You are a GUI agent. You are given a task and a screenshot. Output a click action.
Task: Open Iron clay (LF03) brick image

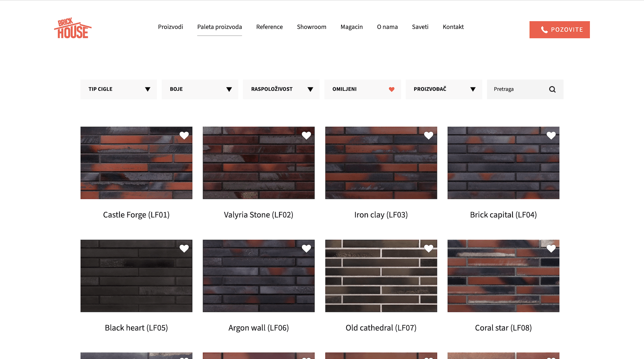pyautogui.click(x=381, y=163)
